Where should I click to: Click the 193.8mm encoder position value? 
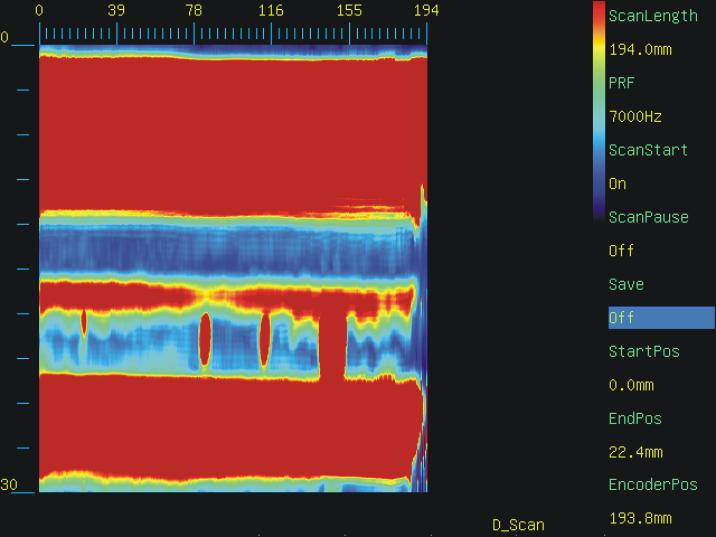640,519
